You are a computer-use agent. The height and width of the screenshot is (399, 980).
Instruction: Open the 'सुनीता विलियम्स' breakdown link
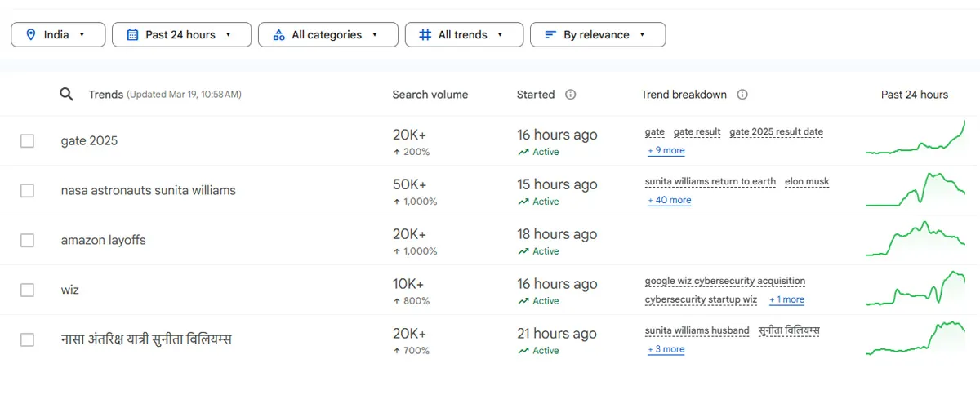pos(789,331)
